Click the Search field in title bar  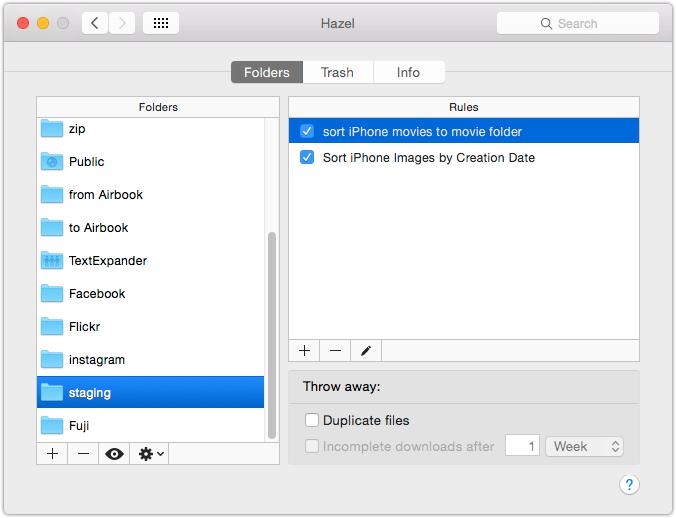tap(578, 23)
